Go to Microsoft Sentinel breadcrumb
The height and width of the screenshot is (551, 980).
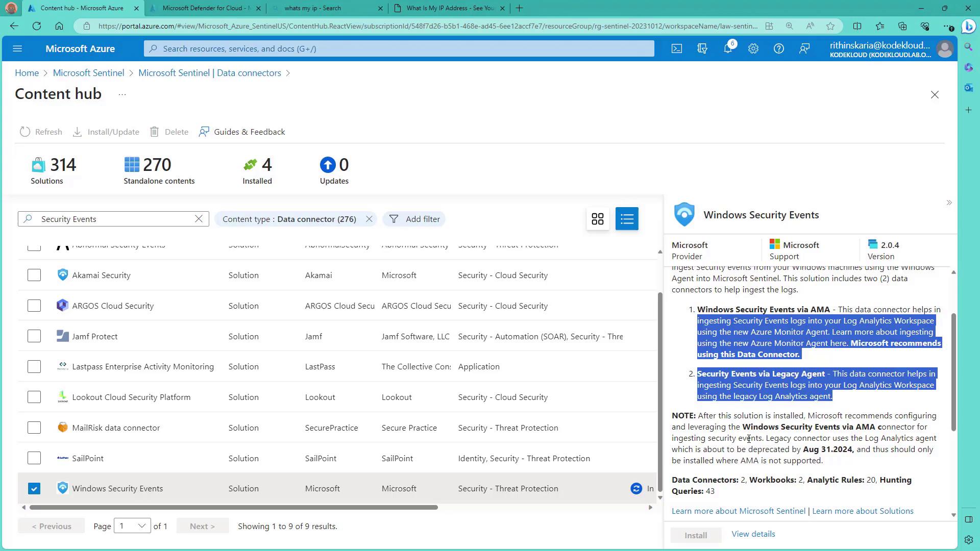[88, 73]
